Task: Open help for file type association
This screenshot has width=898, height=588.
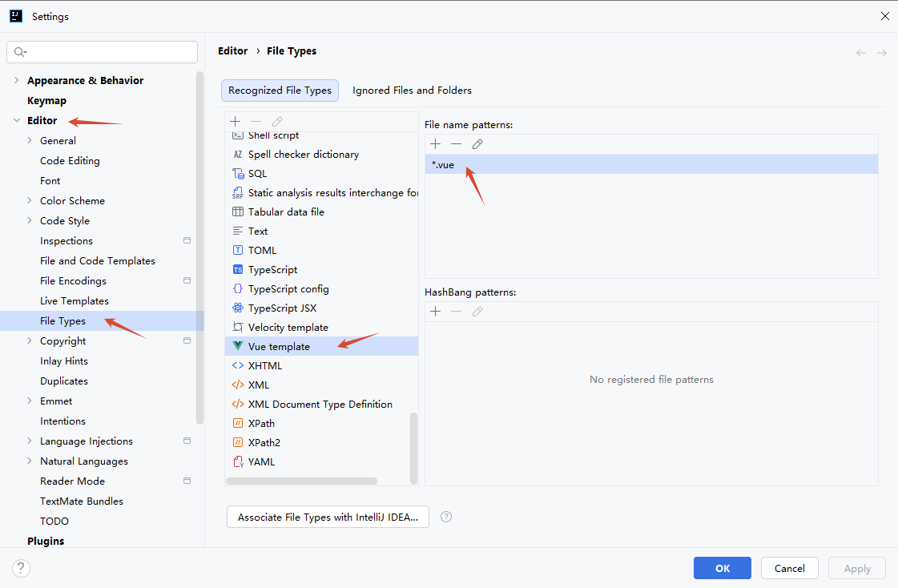Action: [x=446, y=517]
